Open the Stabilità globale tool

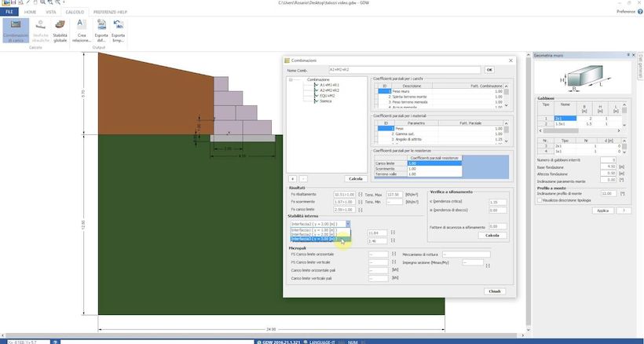pyautogui.click(x=60, y=31)
